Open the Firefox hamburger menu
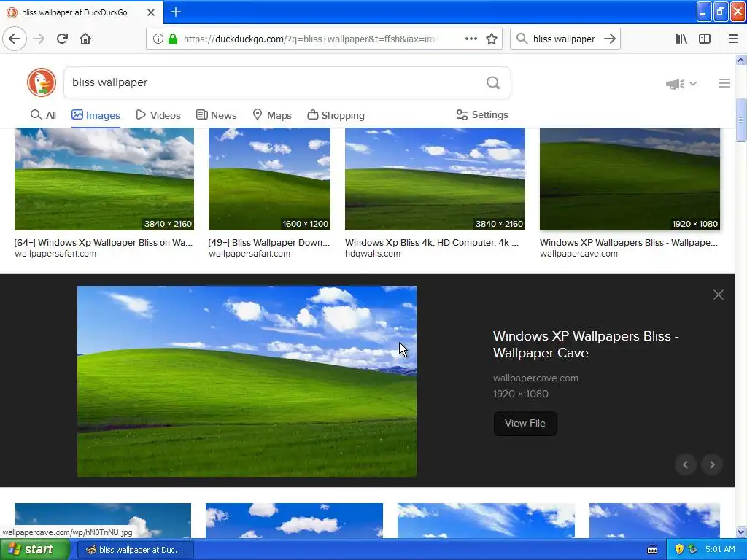This screenshot has width=747, height=560. point(733,39)
